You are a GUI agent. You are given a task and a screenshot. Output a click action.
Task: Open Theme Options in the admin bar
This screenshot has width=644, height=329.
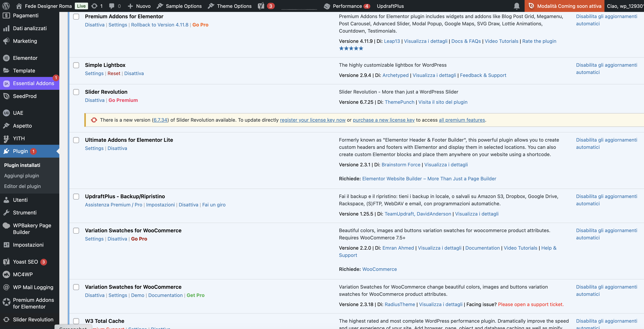click(x=229, y=6)
